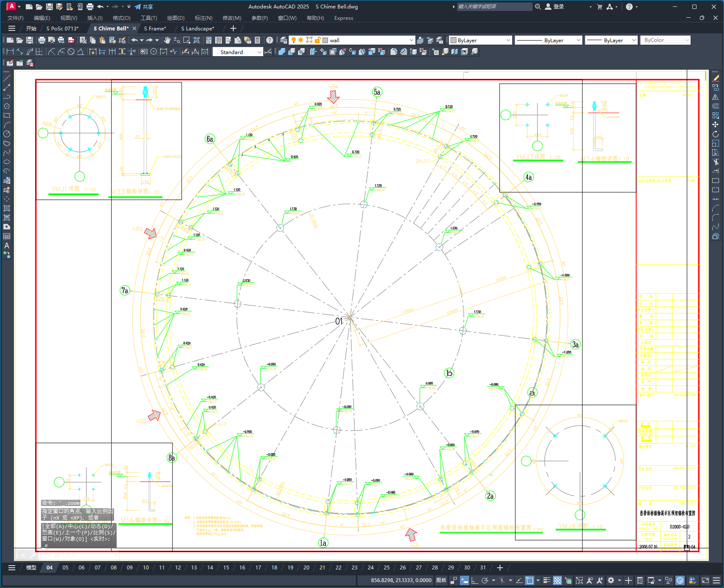Click the wall layer color swatch

coord(325,40)
